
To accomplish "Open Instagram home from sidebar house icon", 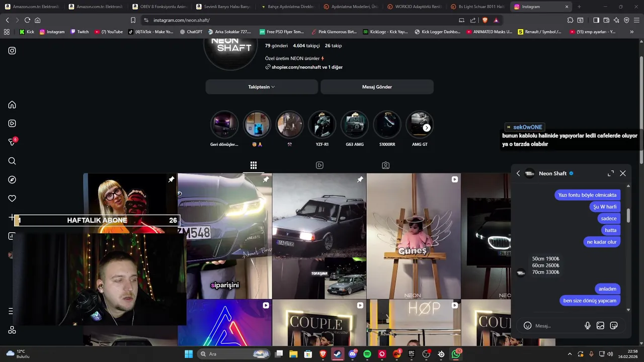I will [x=12, y=105].
